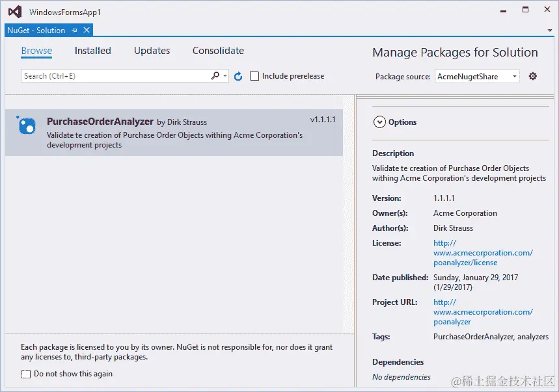
Task: Click the date Sunday, January 29, 2017
Action: point(476,278)
